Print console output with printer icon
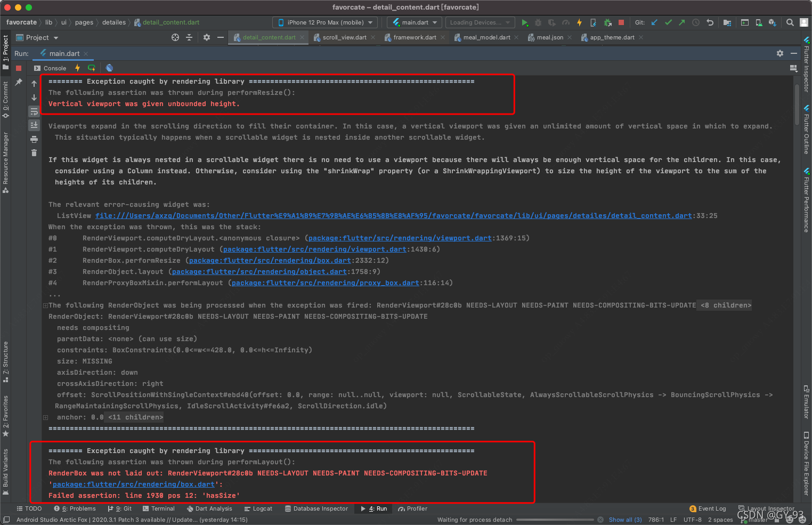812x525 pixels. pos(34,139)
